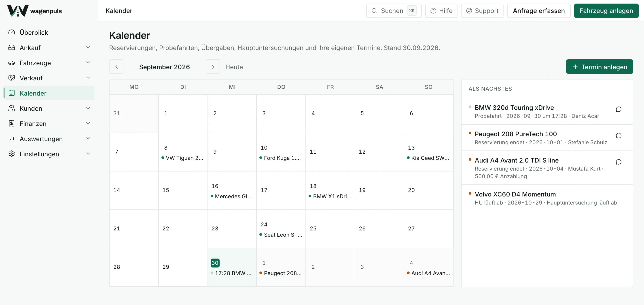The height and width of the screenshot is (305, 644).
Task: Click the Kalender calendar icon
Action: [x=11, y=93]
